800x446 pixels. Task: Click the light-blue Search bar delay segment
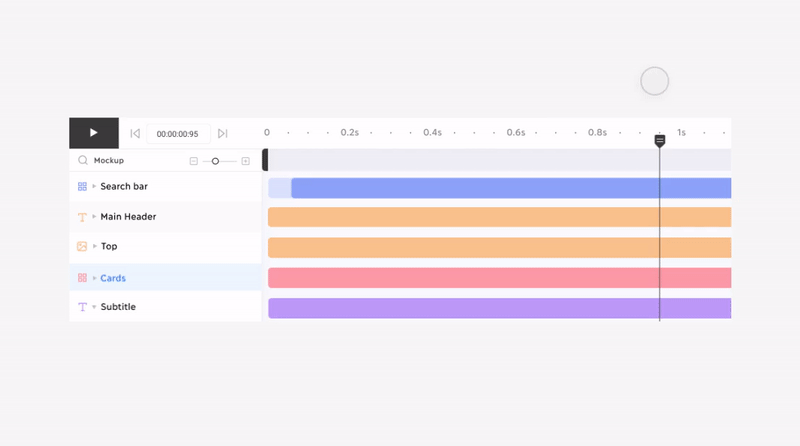(x=280, y=188)
